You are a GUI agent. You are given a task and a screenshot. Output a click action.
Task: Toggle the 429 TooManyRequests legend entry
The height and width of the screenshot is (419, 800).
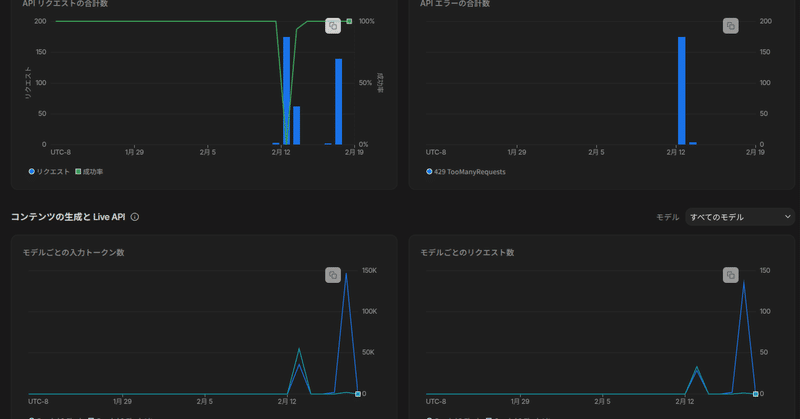[x=466, y=172]
